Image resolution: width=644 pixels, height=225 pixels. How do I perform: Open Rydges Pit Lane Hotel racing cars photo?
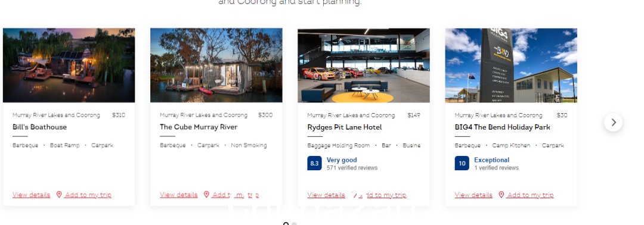click(364, 65)
